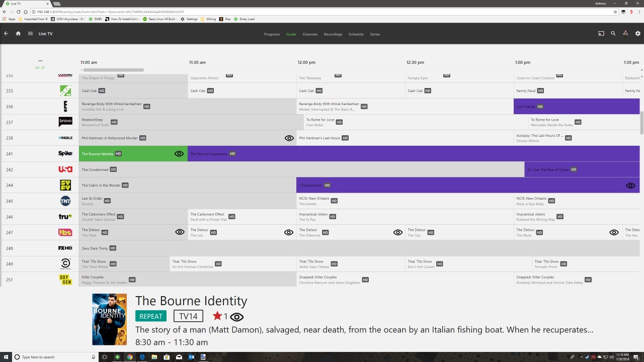Toggle watched eye on I, Frankenstein

point(630,185)
